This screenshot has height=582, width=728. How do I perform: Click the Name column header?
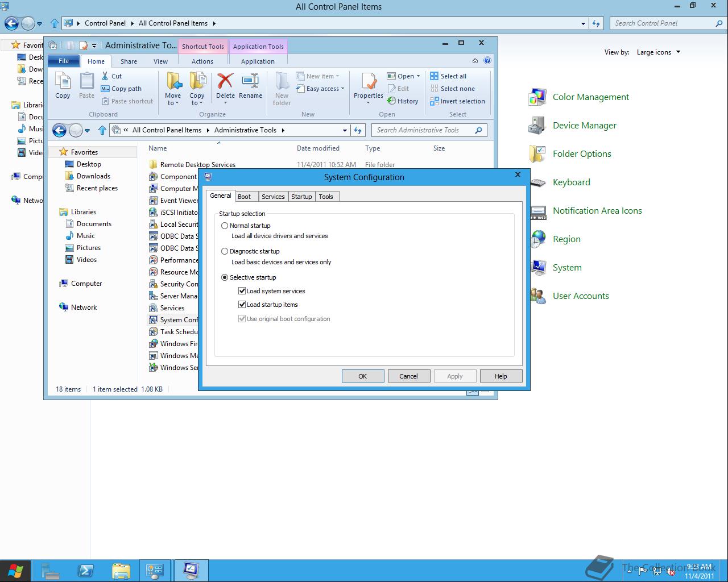[158, 148]
